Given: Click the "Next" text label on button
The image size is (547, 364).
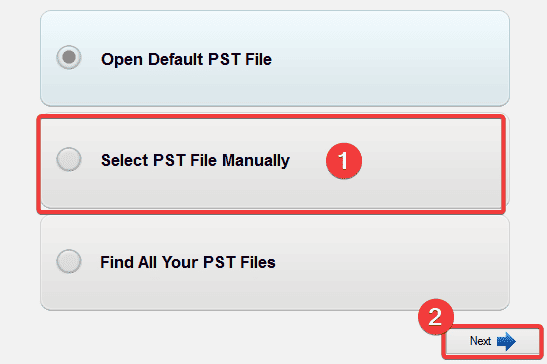Looking at the screenshot, I should pos(480,341).
